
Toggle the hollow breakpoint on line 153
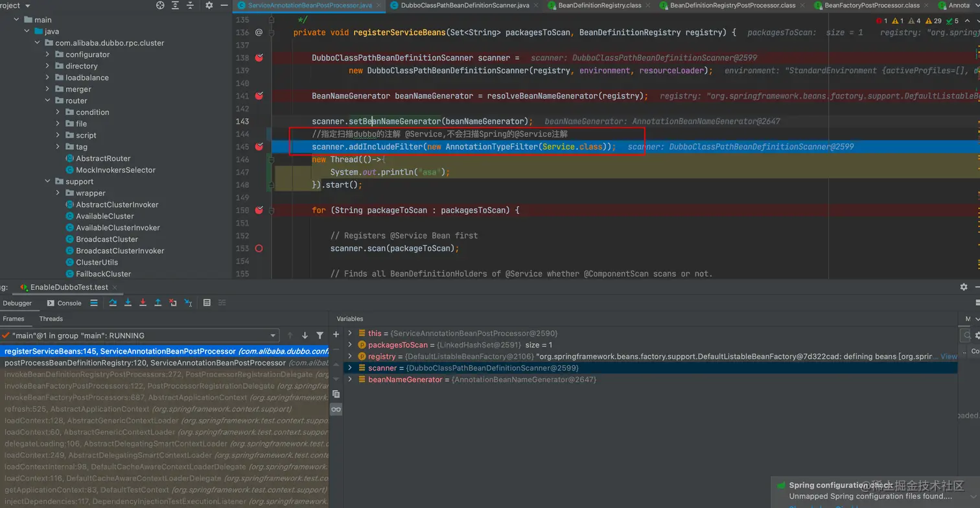click(x=259, y=248)
